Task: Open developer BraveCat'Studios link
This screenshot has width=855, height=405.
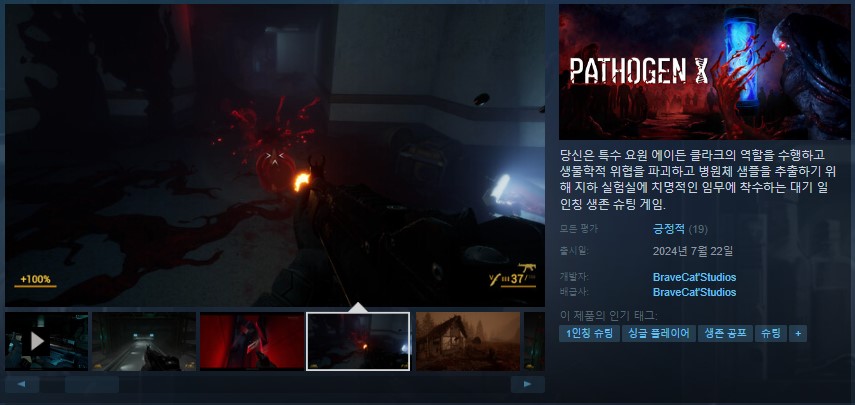Action: click(694, 277)
